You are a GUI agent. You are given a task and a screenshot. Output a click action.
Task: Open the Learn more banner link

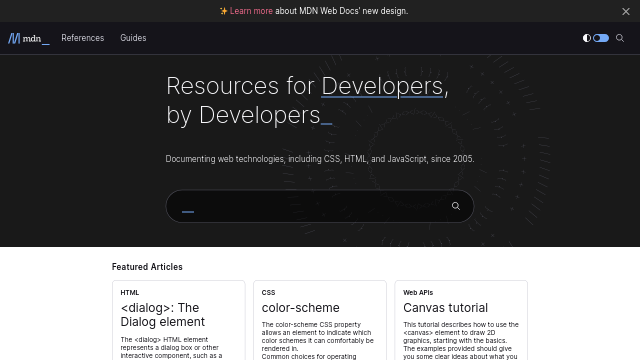click(251, 11)
